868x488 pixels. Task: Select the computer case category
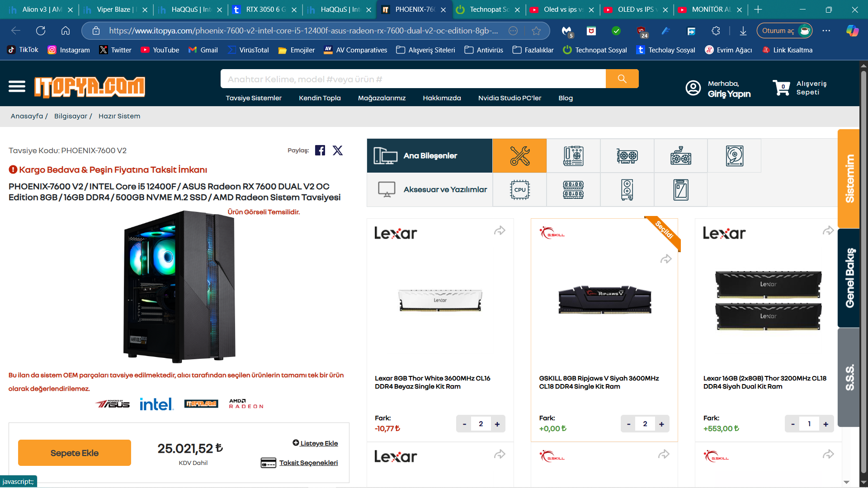coord(627,190)
